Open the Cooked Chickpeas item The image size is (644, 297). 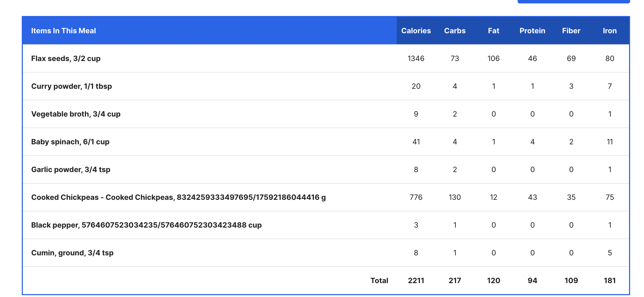pos(178,197)
